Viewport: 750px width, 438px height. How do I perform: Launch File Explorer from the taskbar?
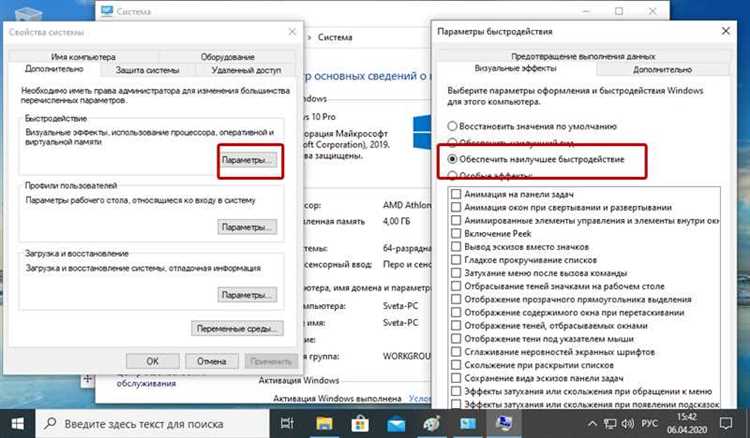pos(326,422)
